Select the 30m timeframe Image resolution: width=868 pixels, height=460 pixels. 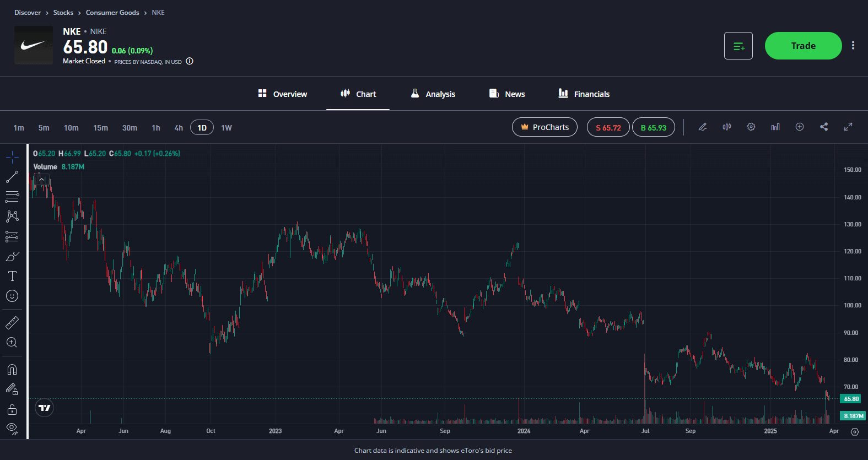coord(130,128)
